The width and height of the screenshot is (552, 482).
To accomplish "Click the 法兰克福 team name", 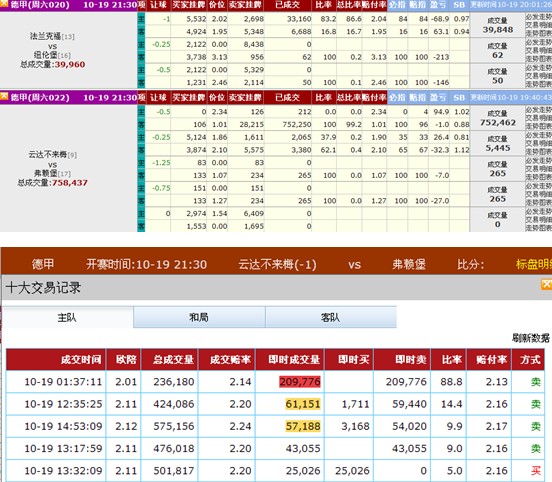I will [46, 36].
